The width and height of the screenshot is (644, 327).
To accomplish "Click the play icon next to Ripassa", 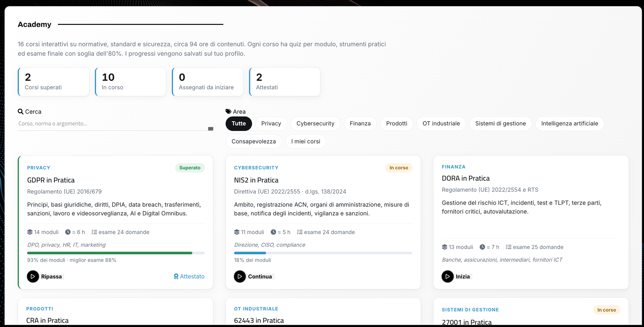I will pos(33,276).
